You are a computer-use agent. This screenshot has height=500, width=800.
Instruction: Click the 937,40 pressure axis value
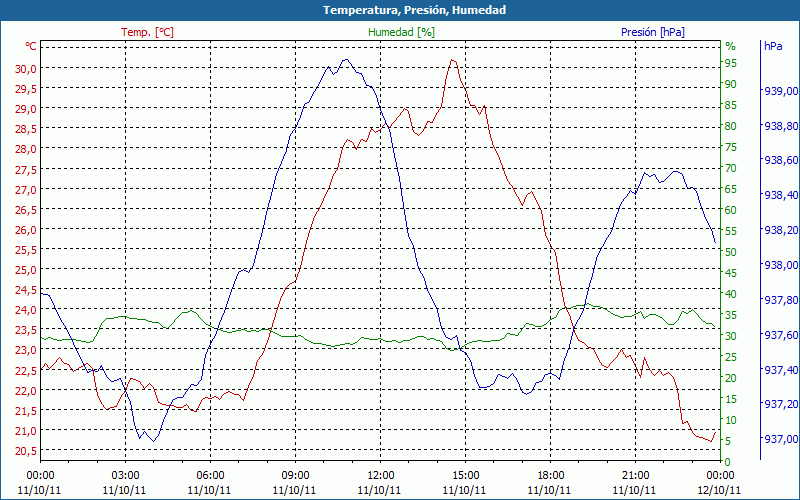click(781, 369)
